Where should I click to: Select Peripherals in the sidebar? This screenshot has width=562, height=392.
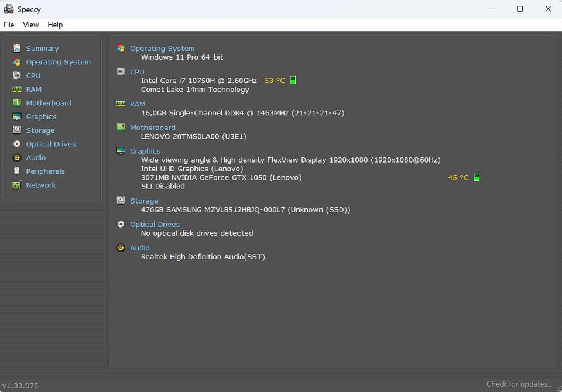pos(46,171)
